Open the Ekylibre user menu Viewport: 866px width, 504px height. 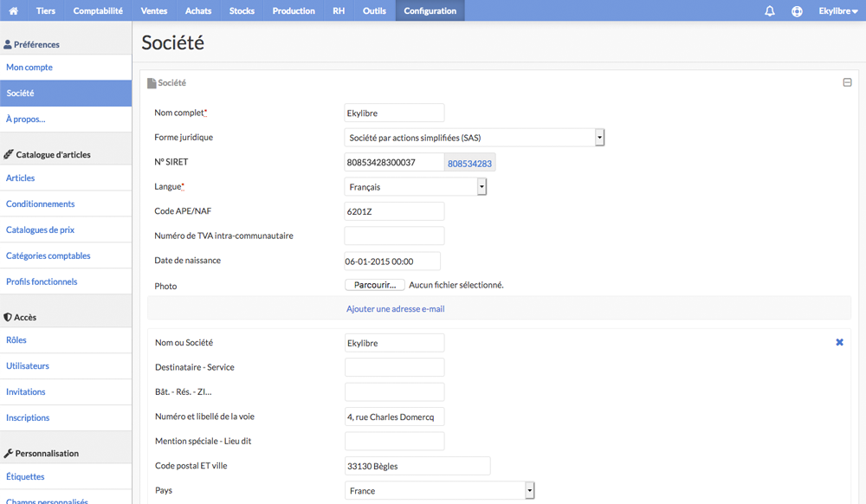click(x=837, y=11)
